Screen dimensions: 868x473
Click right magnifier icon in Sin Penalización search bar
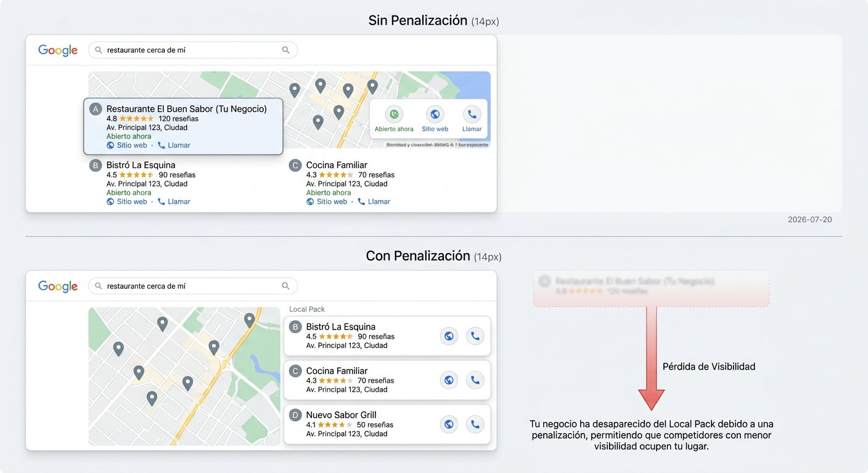click(285, 51)
